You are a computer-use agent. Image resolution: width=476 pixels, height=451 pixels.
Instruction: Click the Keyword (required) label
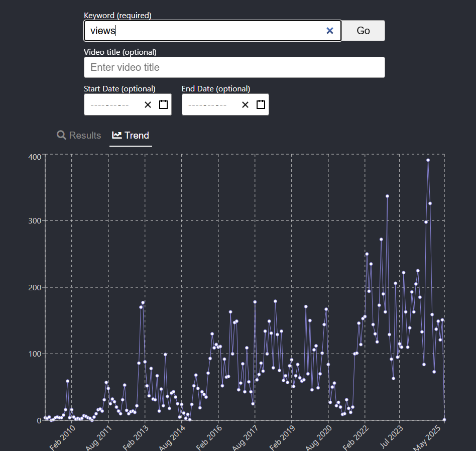(118, 15)
